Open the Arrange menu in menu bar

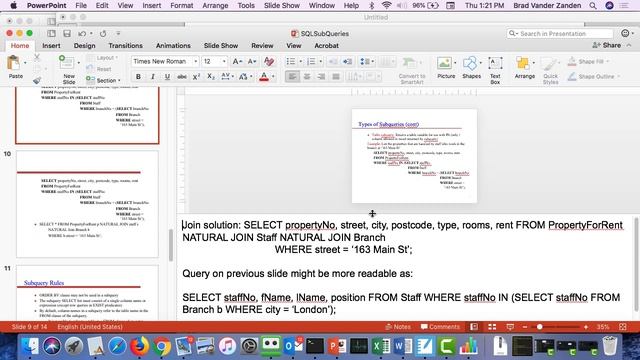(215, 6)
